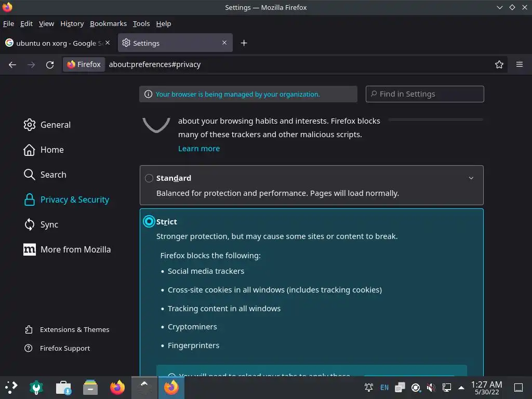Screen dimensions: 532x399
Task: Click the 'Cryptominers' list item
Action: click(192, 327)
